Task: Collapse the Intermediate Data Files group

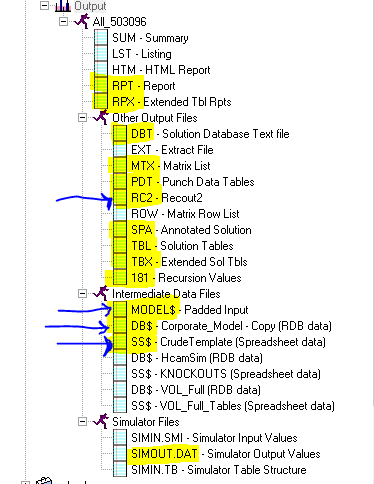Action: (82, 294)
